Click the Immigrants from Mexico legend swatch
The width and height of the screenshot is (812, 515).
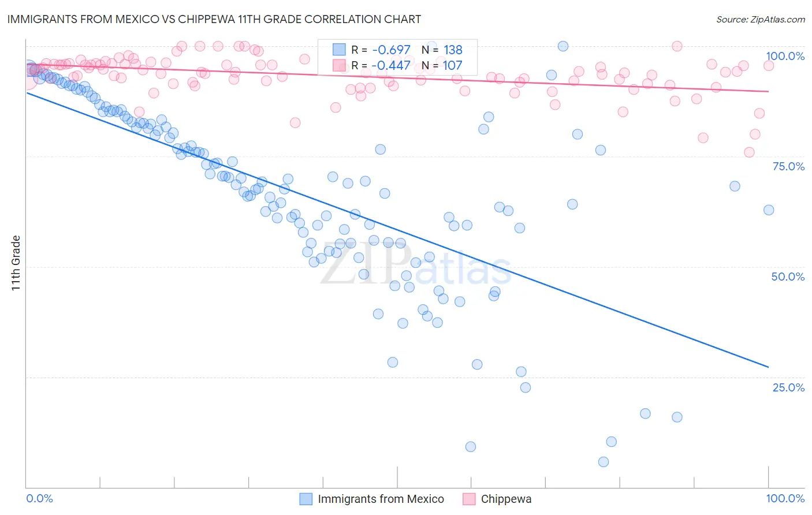[x=306, y=499]
